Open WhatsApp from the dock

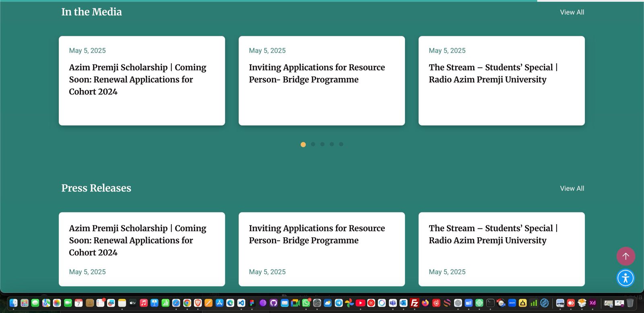coord(306,303)
